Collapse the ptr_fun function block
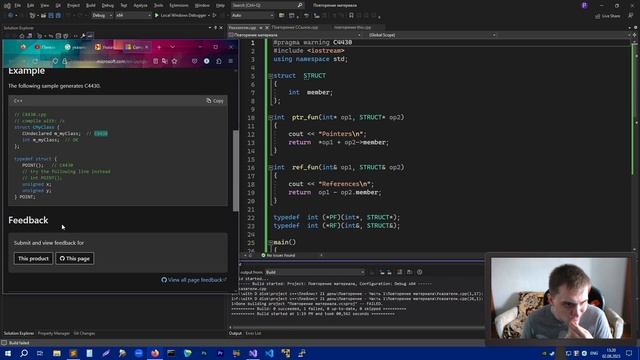 (270, 118)
